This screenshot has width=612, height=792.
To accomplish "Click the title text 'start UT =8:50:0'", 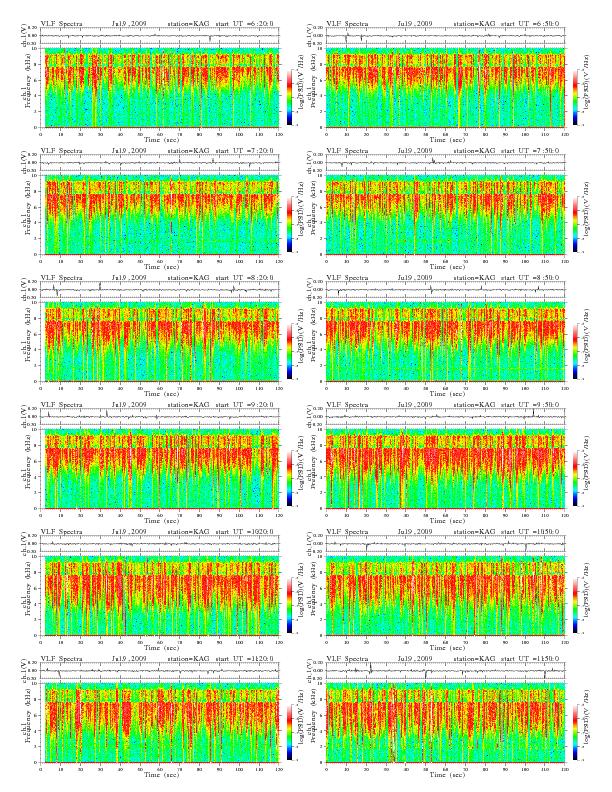I will [530, 278].
